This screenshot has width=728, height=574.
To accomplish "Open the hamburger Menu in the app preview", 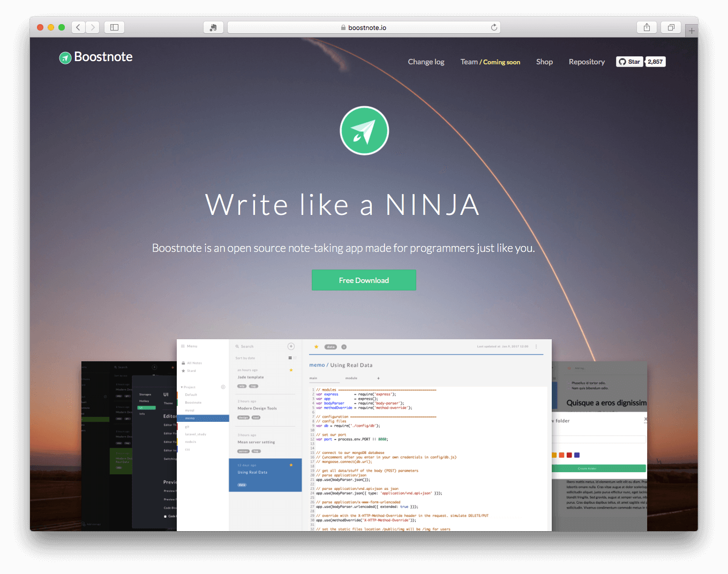I will point(189,346).
